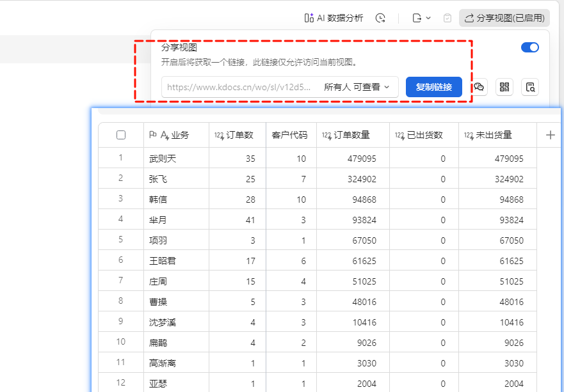The height and width of the screenshot is (392, 564).
Task: Add a new column with plus icon
Action: 551,135
